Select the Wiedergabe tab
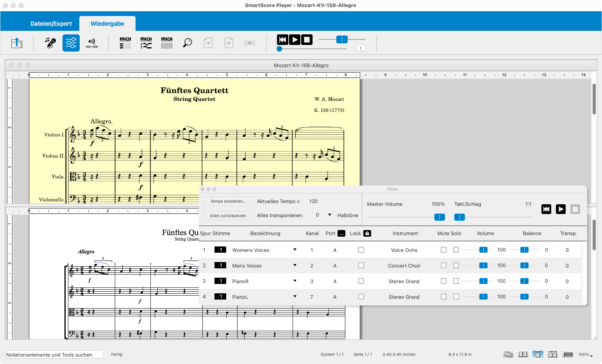This screenshot has height=364, width=602. pyautogui.click(x=107, y=24)
